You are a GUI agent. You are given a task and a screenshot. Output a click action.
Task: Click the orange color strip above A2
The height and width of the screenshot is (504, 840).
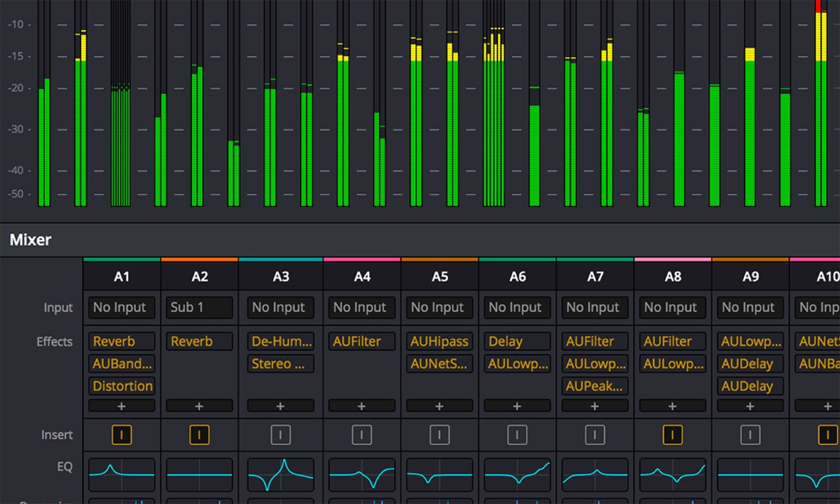(x=199, y=259)
